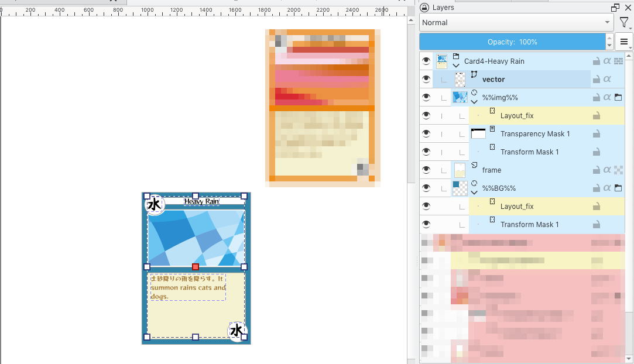
Task: Float the Layers docker with the detach icon
Action: coord(615,7)
